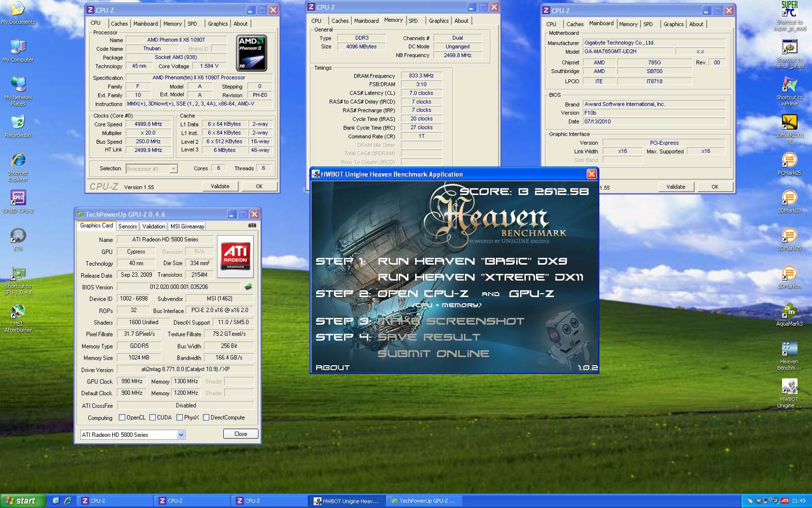Select HWBOT Unigine Heaven taskbar button

click(347, 501)
